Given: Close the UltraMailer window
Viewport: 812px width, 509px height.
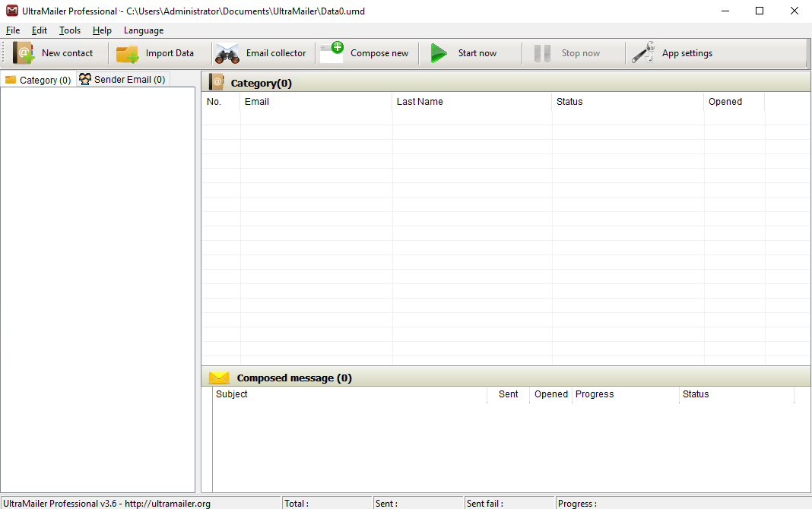Looking at the screenshot, I should coord(794,11).
